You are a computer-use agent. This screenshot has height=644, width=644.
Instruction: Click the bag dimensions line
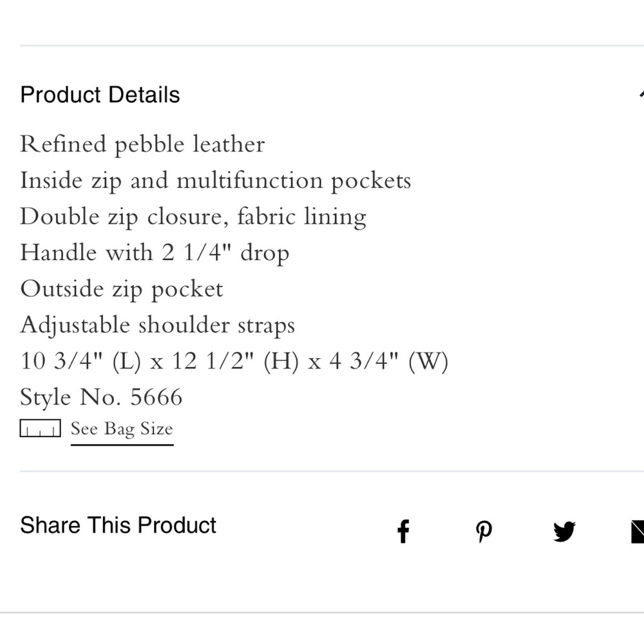click(x=234, y=361)
